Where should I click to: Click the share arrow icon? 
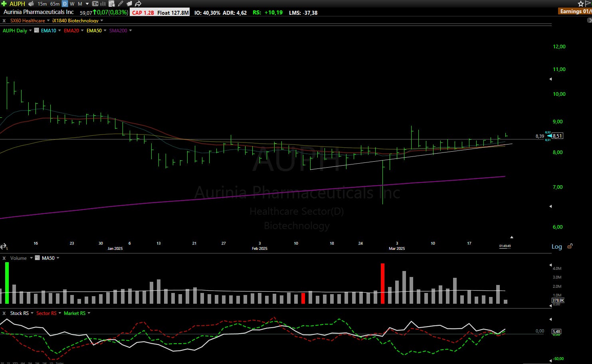click(x=138, y=4)
